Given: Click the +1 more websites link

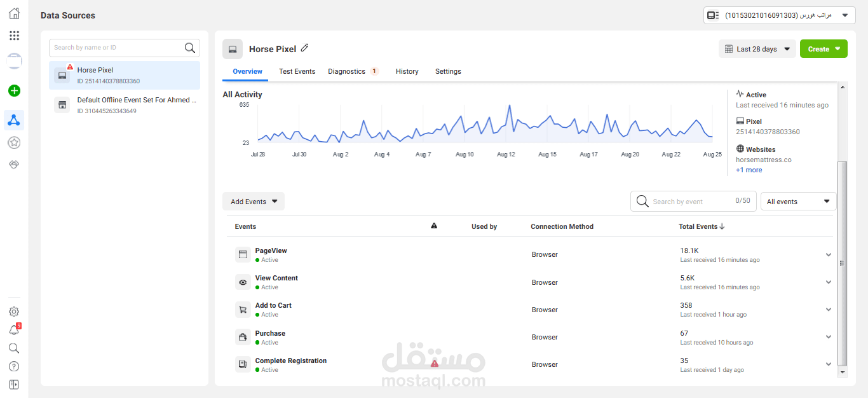Looking at the screenshot, I should 749,170.
